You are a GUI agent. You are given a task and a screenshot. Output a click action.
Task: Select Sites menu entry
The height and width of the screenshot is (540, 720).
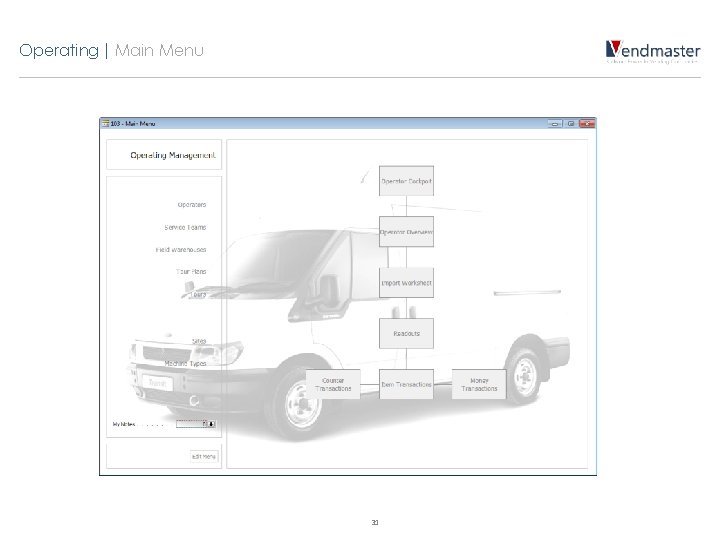click(199, 341)
